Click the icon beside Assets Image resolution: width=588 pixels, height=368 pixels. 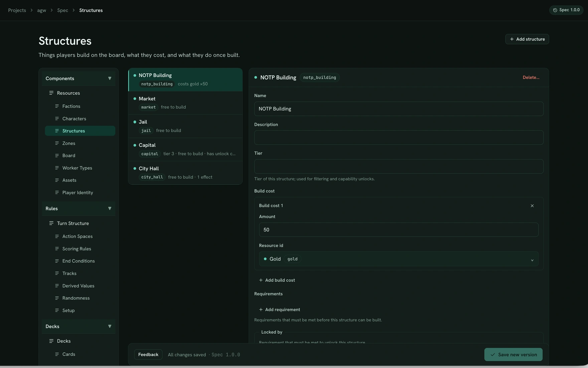click(x=57, y=180)
